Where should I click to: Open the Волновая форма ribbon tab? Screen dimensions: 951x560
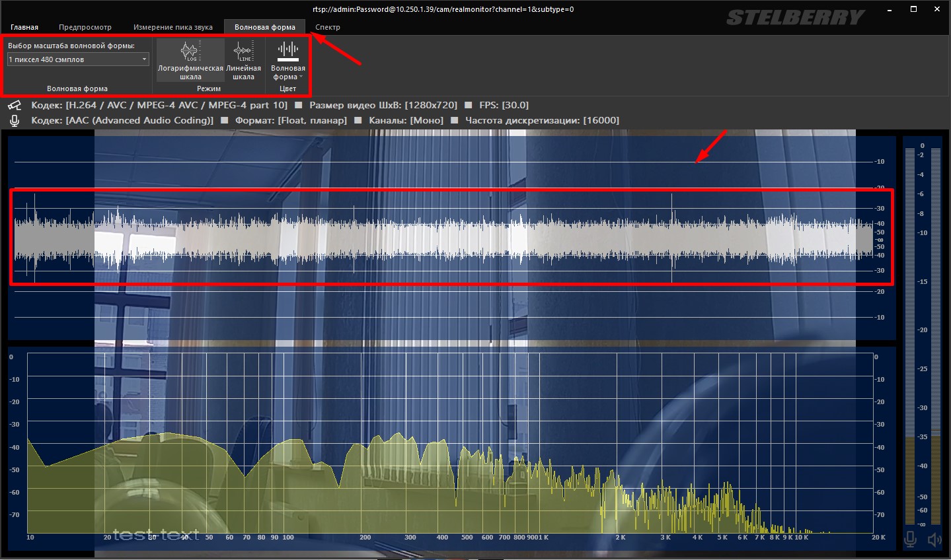click(264, 27)
